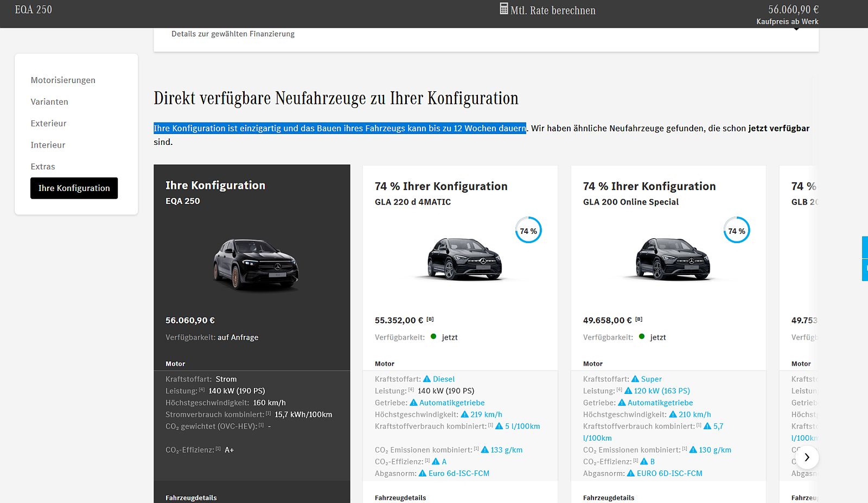
Task: Open footnote [8] next to 55.352,00 €
Action: tap(430, 319)
